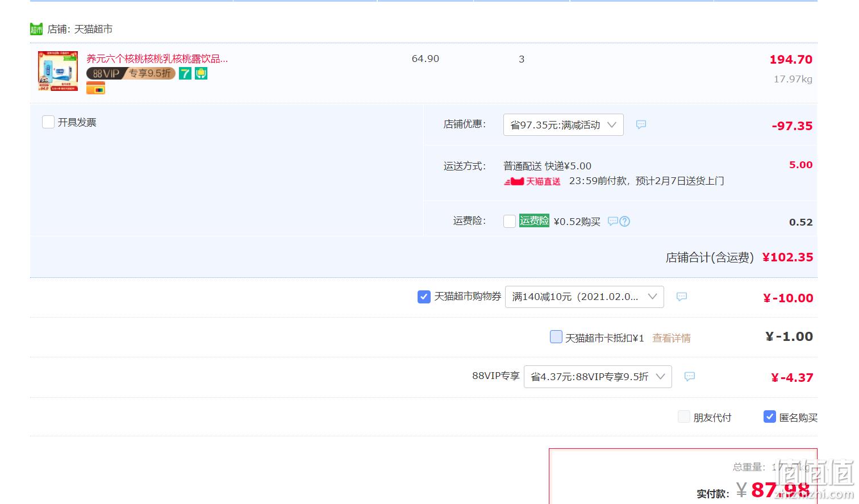859x504 pixels.
Task: Click the credit card payment icon
Action: 95,88
